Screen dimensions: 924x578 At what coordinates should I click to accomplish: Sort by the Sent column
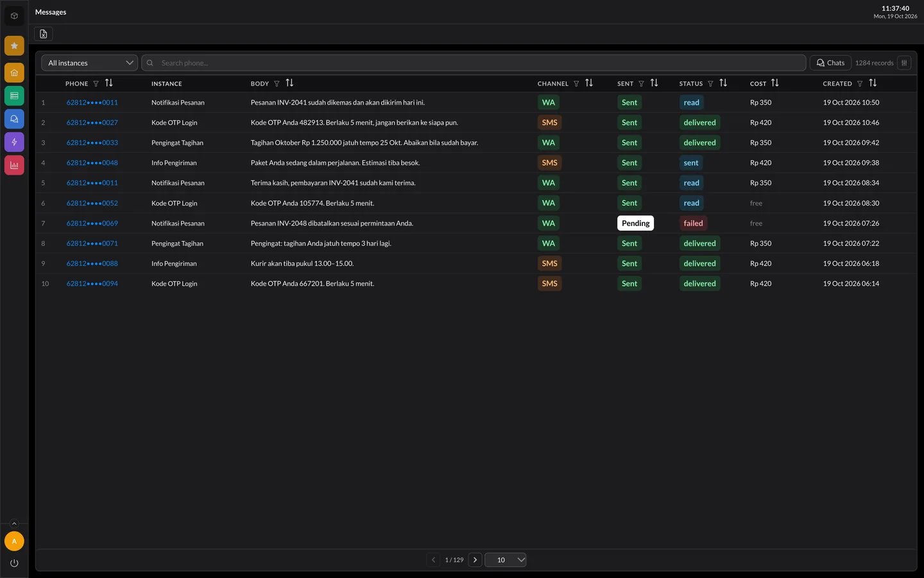pos(654,83)
